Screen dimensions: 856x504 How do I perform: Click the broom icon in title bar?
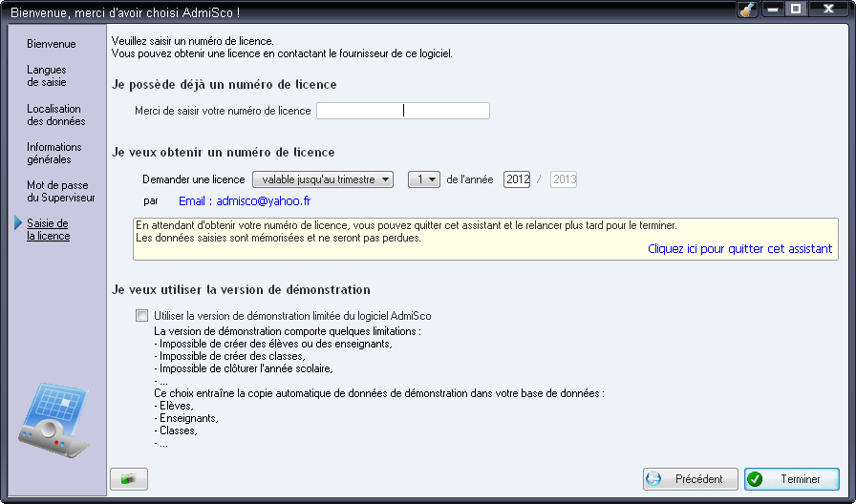point(748,10)
